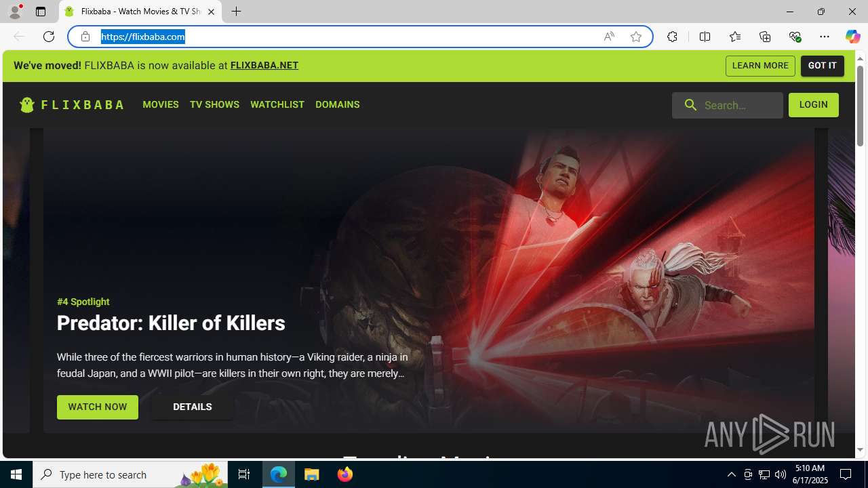This screenshot has height=488, width=868.
Task: Open the network tray icon
Action: tap(764, 474)
